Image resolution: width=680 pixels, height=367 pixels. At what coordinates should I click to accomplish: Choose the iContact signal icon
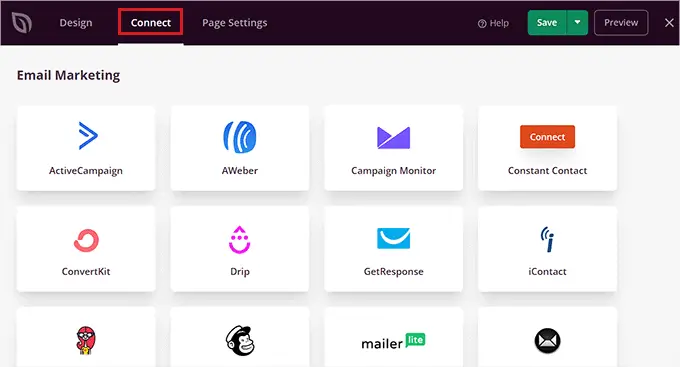[547, 239]
